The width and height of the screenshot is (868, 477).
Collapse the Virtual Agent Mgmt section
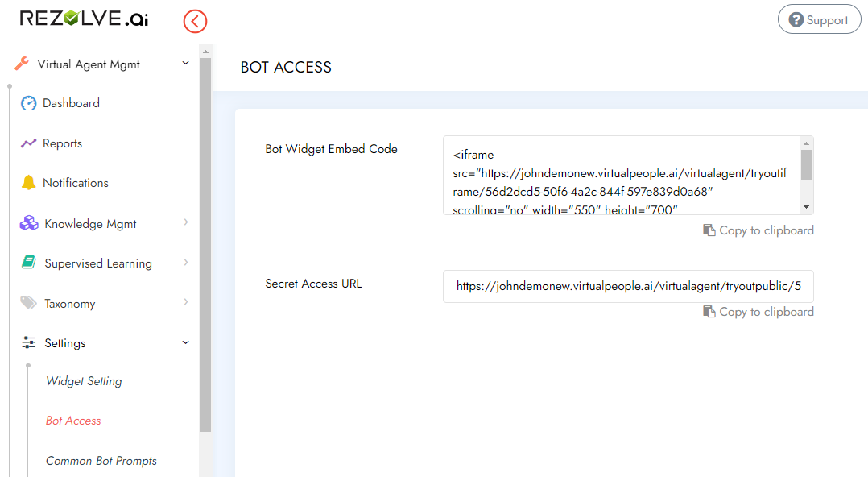point(185,63)
